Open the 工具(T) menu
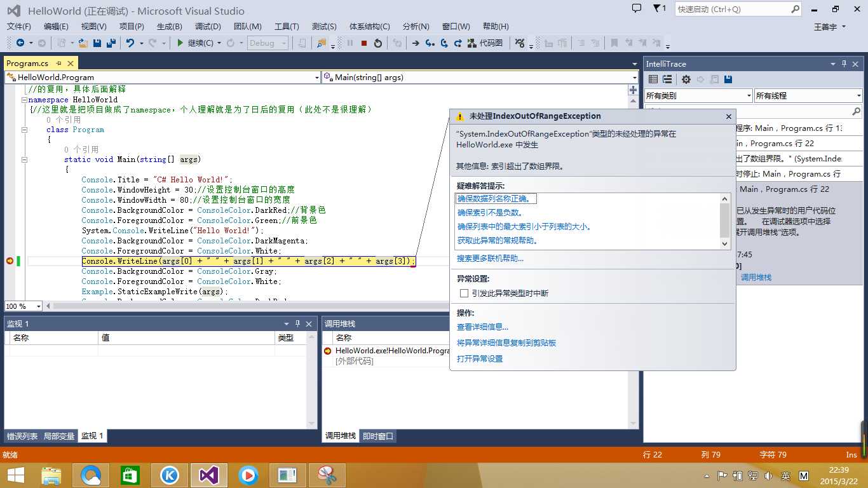 click(x=287, y=26)
